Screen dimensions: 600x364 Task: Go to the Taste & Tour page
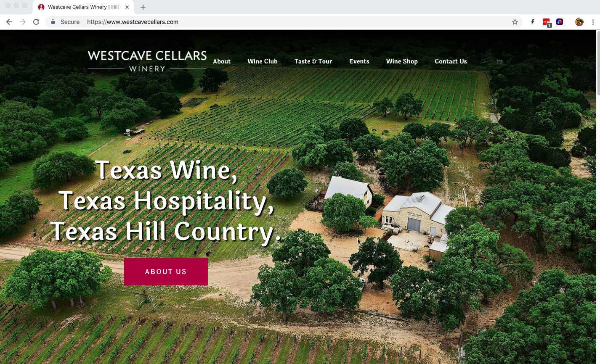(x=313, y=61)
